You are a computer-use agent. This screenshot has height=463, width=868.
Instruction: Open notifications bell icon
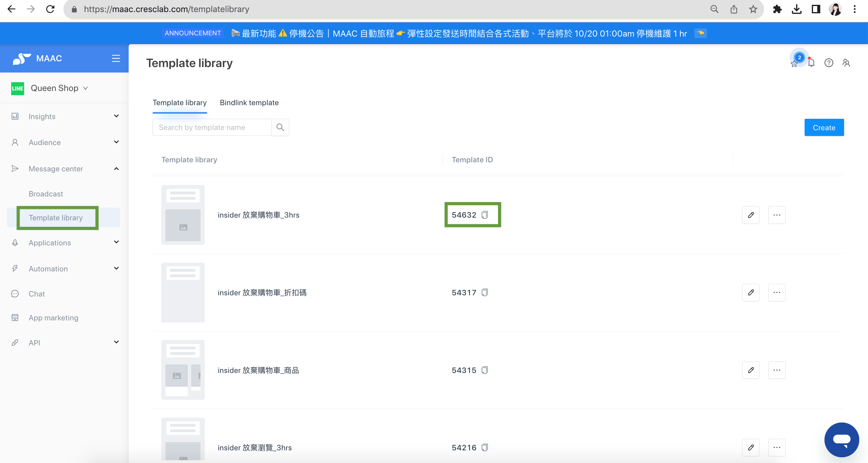(812, 63)
